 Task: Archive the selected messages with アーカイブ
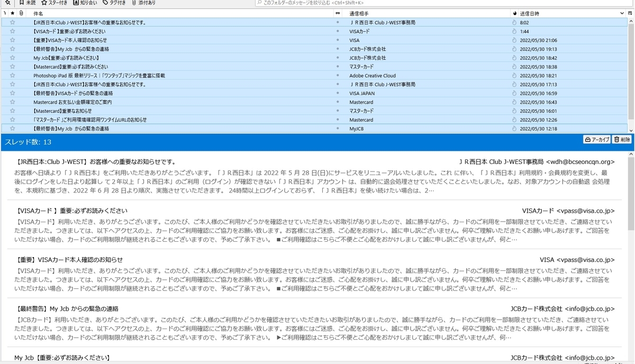click(597, 139)
